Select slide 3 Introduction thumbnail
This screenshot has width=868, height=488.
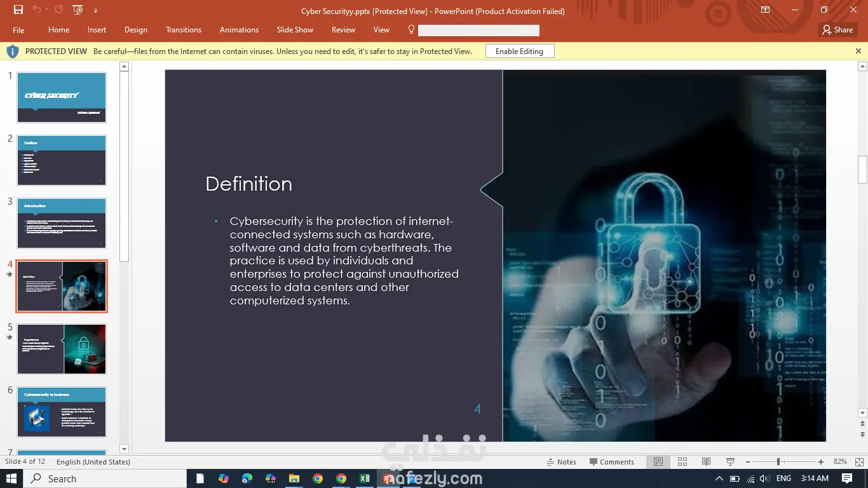pyautogui.click(x=62, y=223)
